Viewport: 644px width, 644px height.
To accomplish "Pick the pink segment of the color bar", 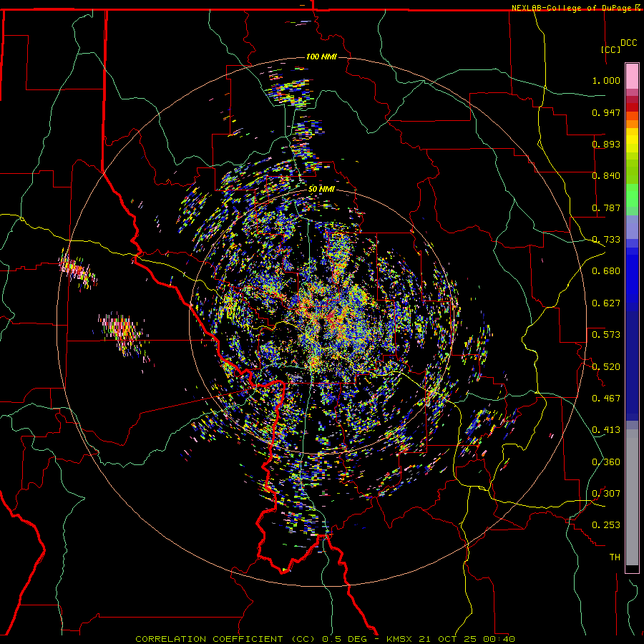I will (x=632, y=76).
